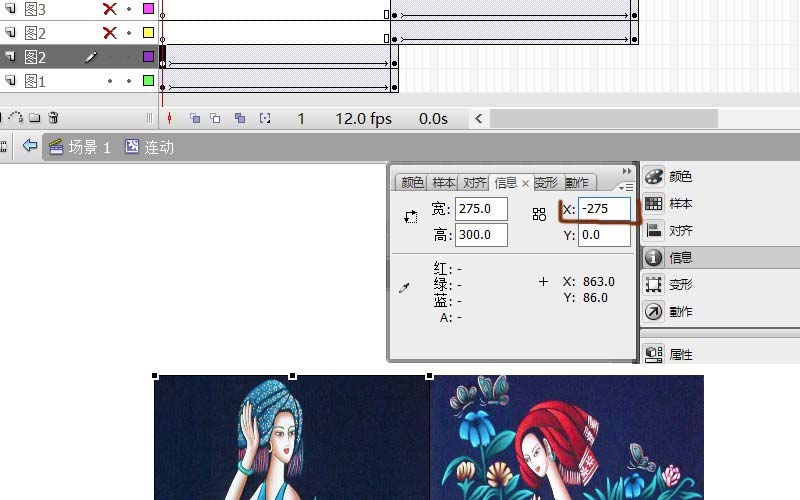Select the red-headscarf woman image on stage
The height and width of the screenshot is (500, 800).
pos(567,438)
